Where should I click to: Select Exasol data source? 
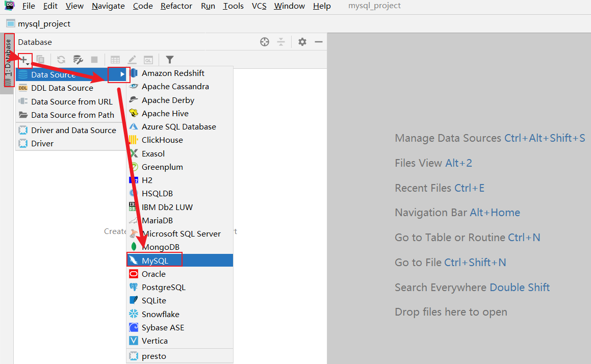click(x=180, y=154)
